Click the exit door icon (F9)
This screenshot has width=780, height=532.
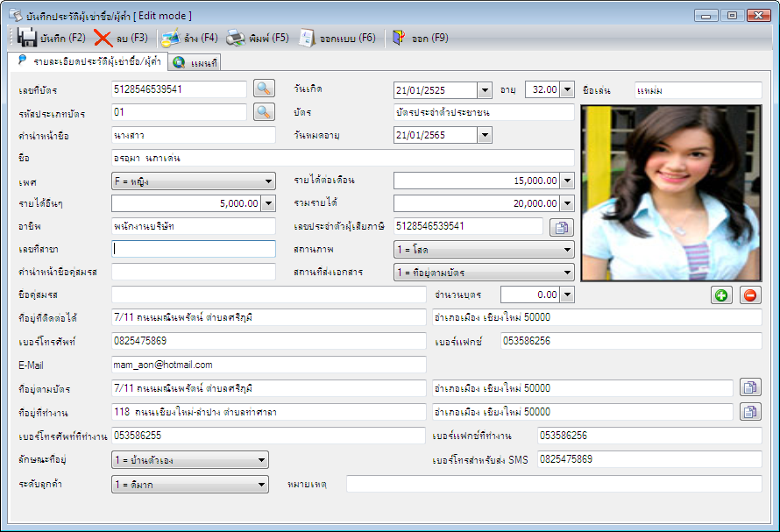(x=399, y=38)
